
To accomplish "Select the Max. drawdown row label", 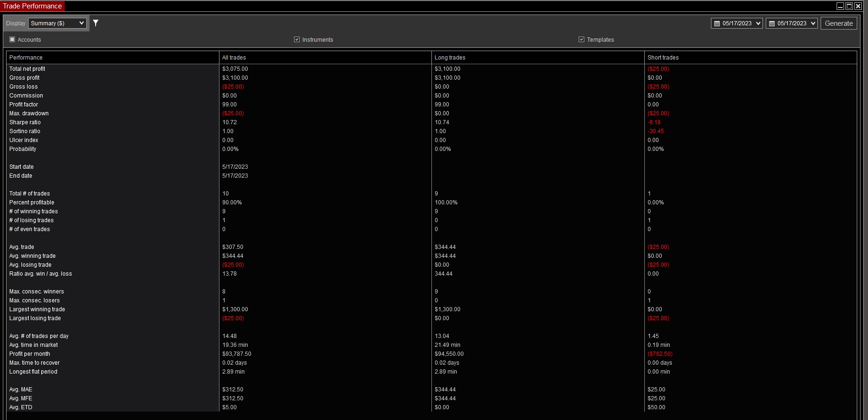I will (x=29, y=113).
